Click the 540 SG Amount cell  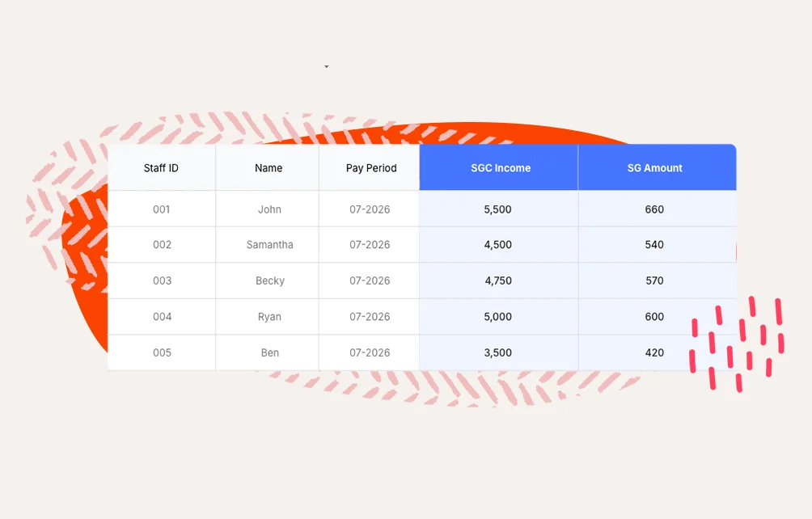click(x=654, y=245)
